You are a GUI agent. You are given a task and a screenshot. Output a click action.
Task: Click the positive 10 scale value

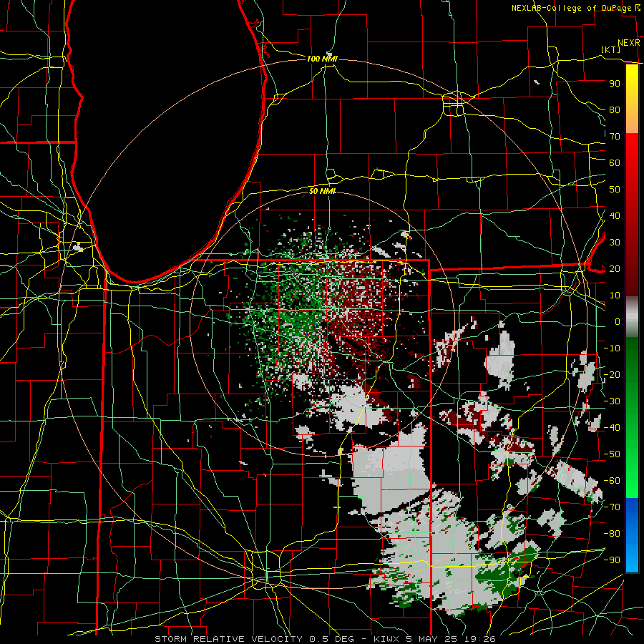tap(615, 296)
